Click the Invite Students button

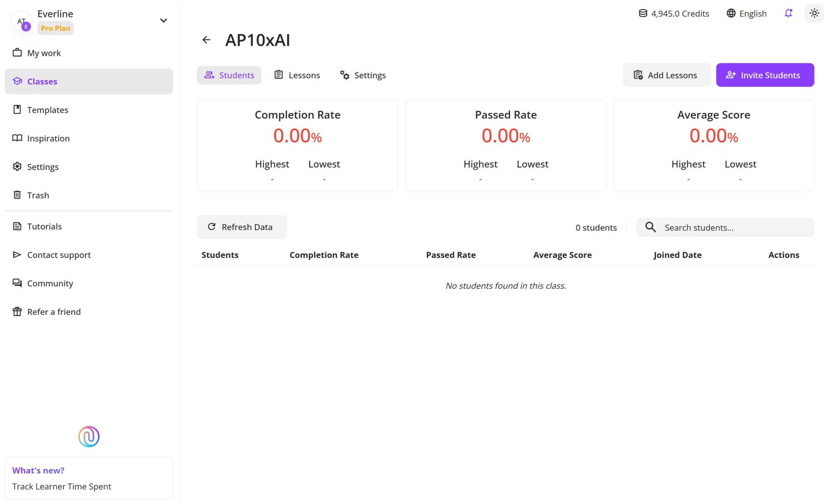pos(765,75)
